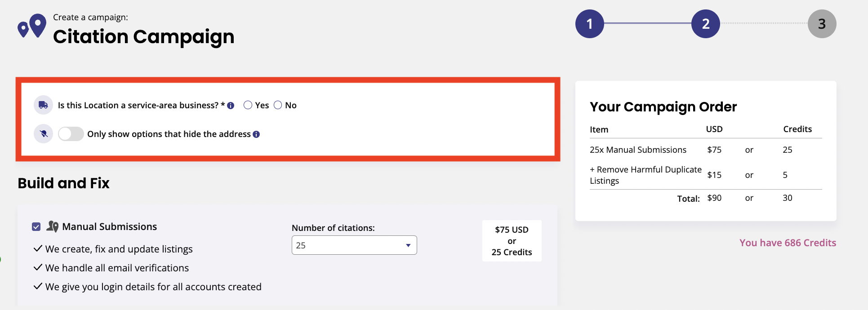Click the citation campaign map pins icon
868x310 pixels.
(x=32, y=26)
